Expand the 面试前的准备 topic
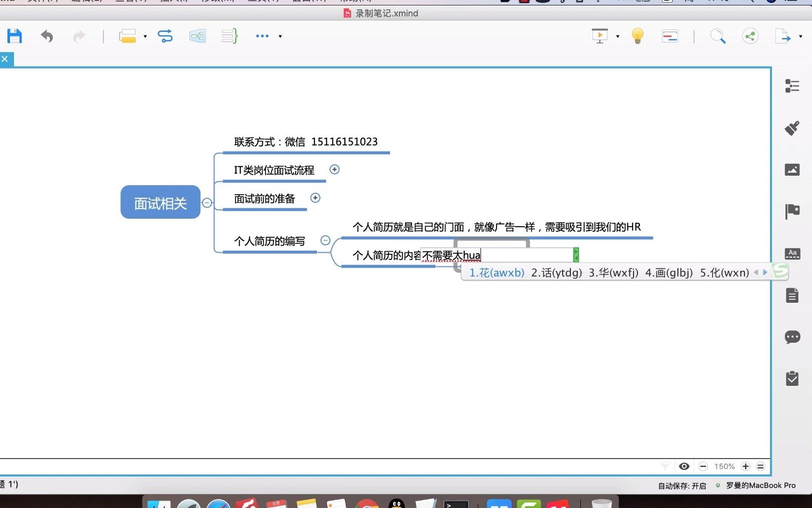Image resolution: width=812 pixels, height=508 pixels. [x=315, y=198]
